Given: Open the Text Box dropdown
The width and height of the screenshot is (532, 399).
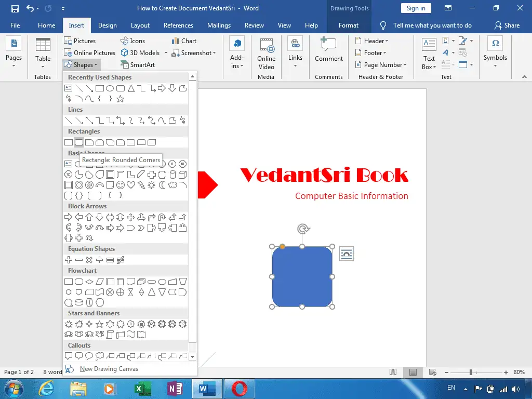Looking at the screenshot, I should (429, 54).
